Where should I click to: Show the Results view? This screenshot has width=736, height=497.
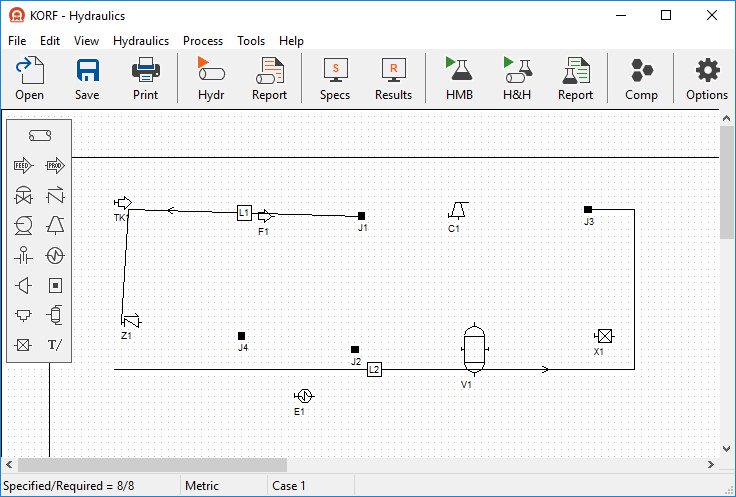pyautogui.click(x=393, y=80)
